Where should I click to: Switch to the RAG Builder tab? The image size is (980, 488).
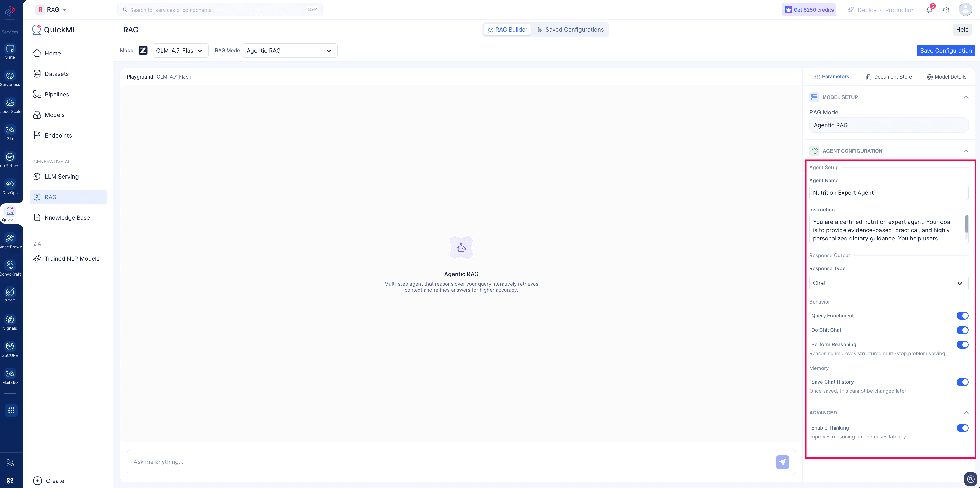point(507,30)
